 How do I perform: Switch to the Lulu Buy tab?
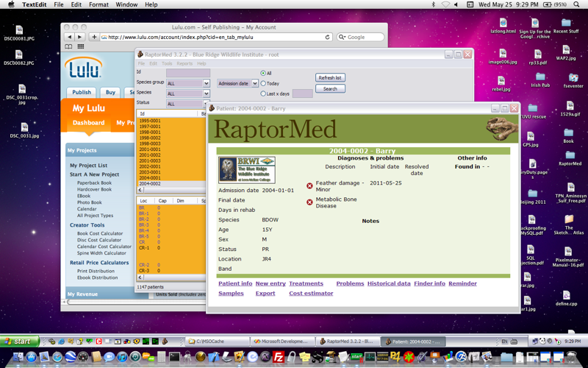click(110, 93)
